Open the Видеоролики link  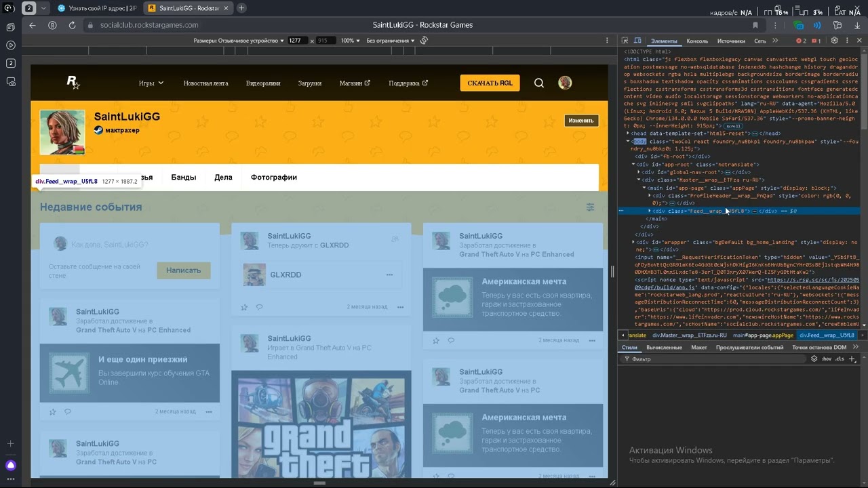[263, 83]
